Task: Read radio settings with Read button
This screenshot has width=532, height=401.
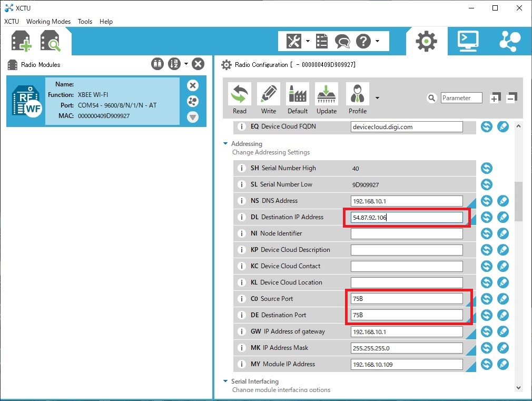Action: coord(239,99)
